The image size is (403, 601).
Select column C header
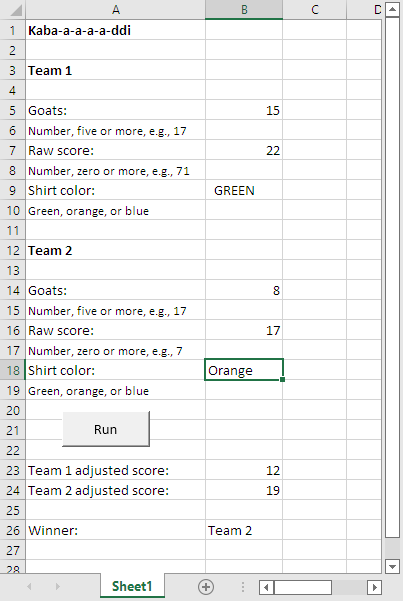[314, 10]
